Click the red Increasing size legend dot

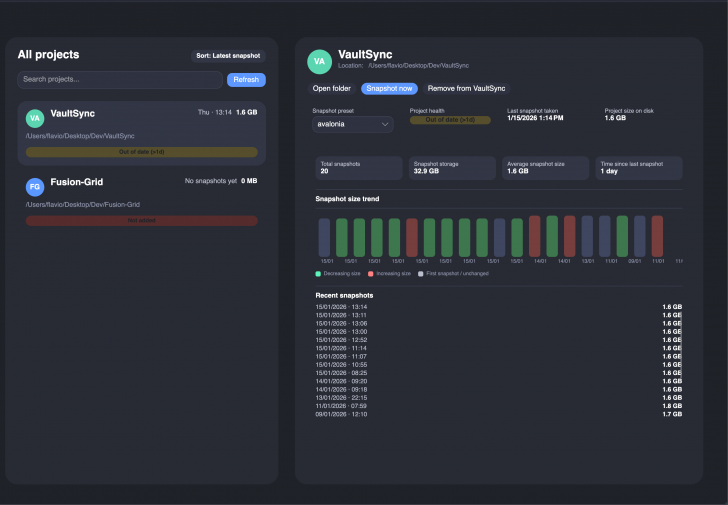(370, 273)
